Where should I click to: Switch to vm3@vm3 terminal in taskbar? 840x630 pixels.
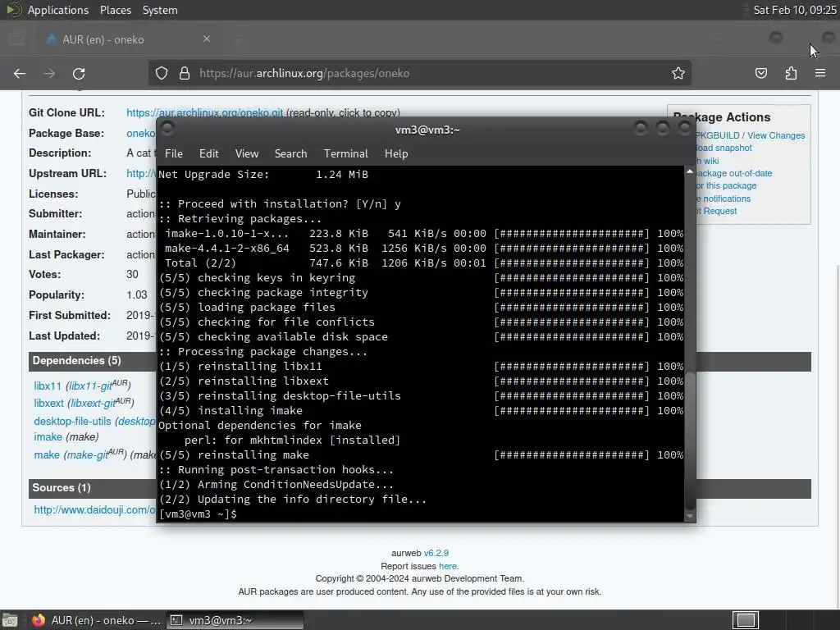pos(235,620)
